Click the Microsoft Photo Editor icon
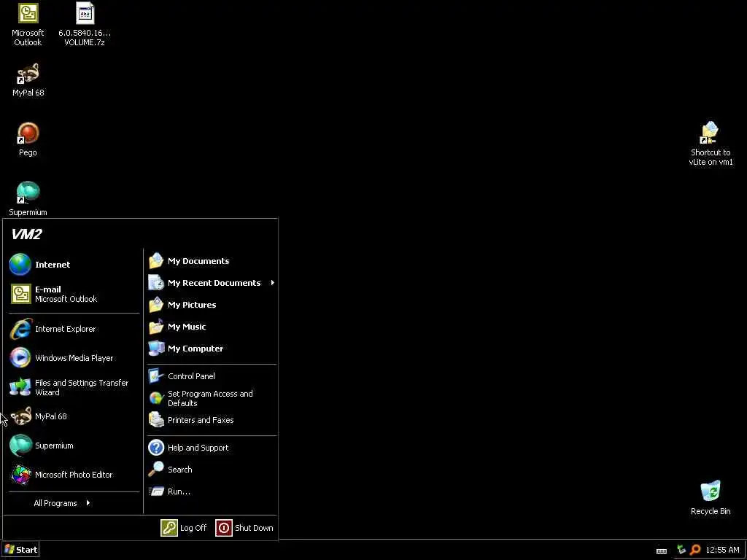747x560 pixels. [x=20, y=475]
